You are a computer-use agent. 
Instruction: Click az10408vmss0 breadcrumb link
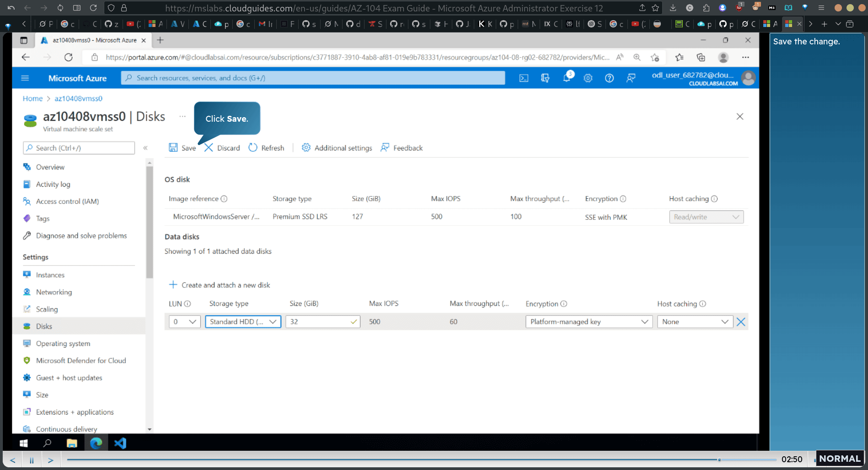pos(78,98)
